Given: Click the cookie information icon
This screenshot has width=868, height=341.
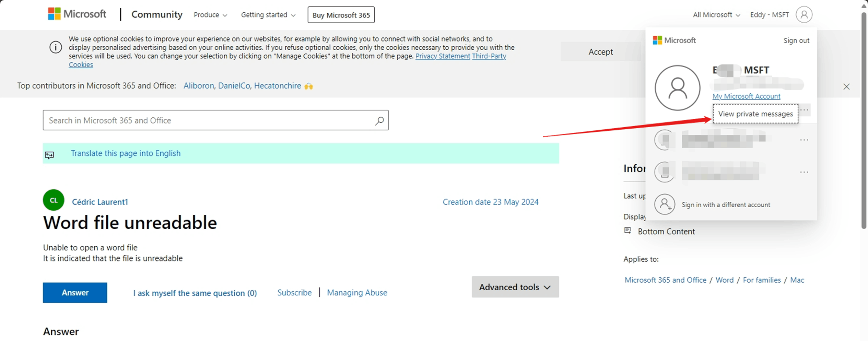Looking at the screenshot, I should click(56, 47).
